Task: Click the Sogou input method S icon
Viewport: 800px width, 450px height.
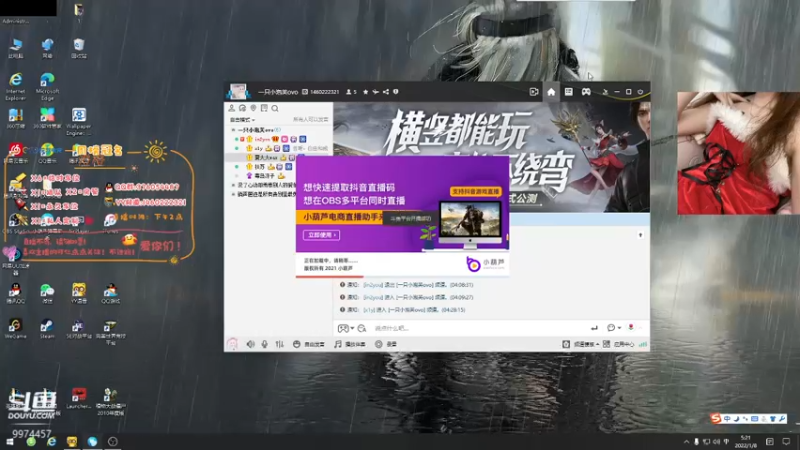Action: tap(716, 418)
